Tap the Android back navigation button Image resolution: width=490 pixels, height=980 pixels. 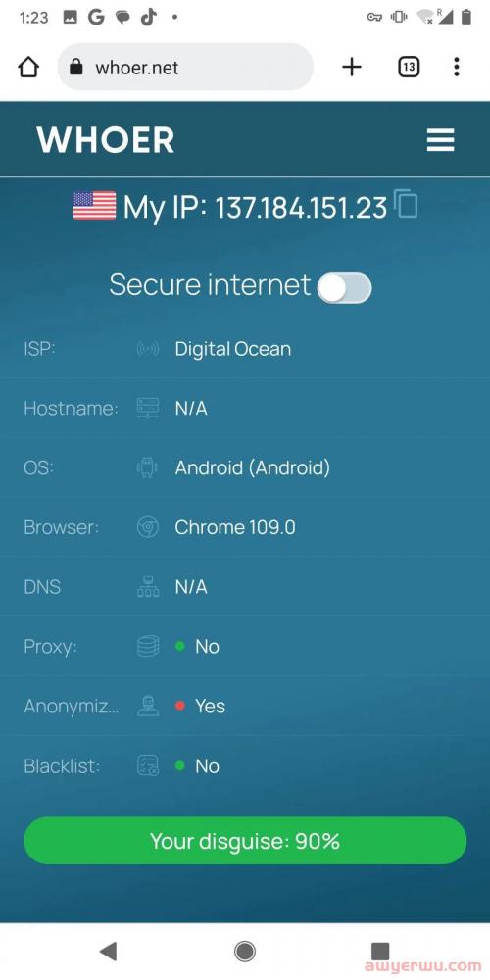coord(109,952)
